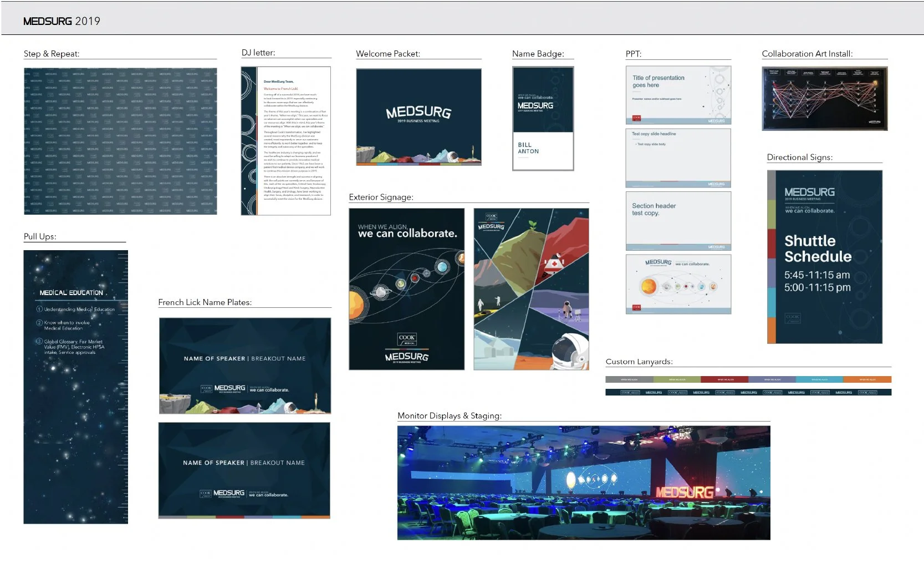Open the Monitor Displays & Staging ballroom photo
The height and width of the screenshot is (578, 924).
584,483
